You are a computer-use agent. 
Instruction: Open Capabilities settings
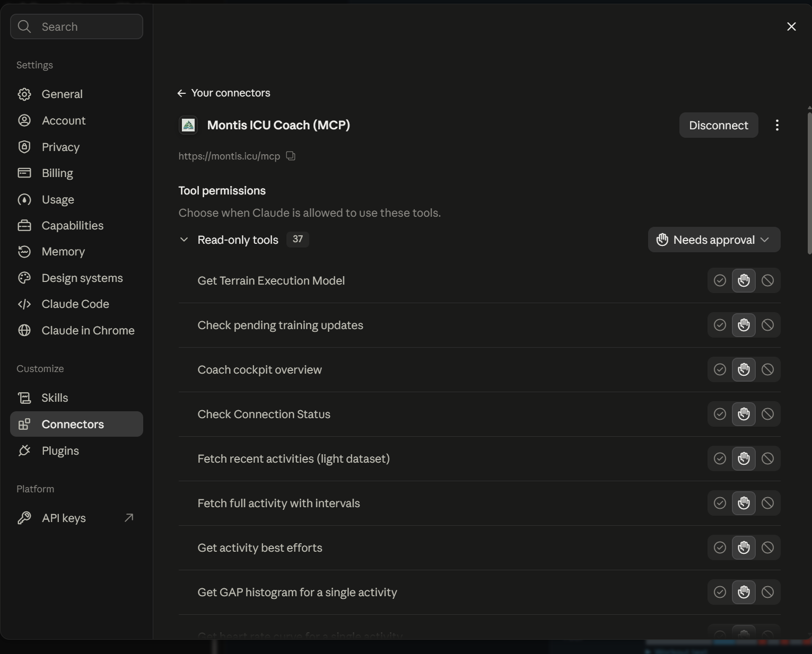pos(76,225)
